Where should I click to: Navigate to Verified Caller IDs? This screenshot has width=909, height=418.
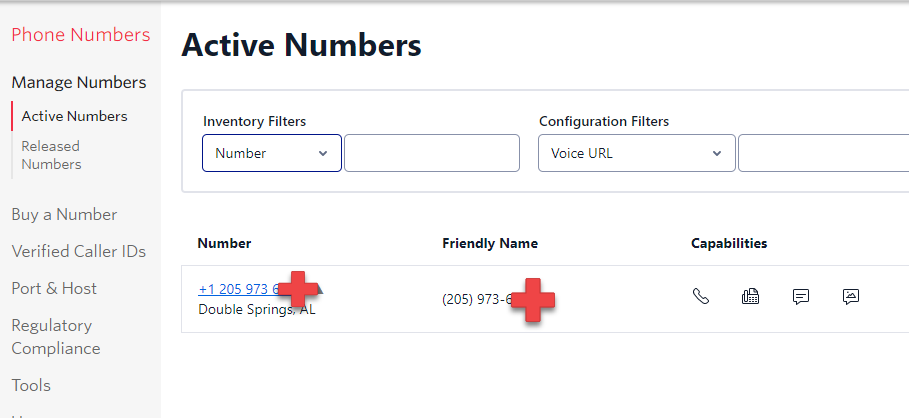click(78, 251)
